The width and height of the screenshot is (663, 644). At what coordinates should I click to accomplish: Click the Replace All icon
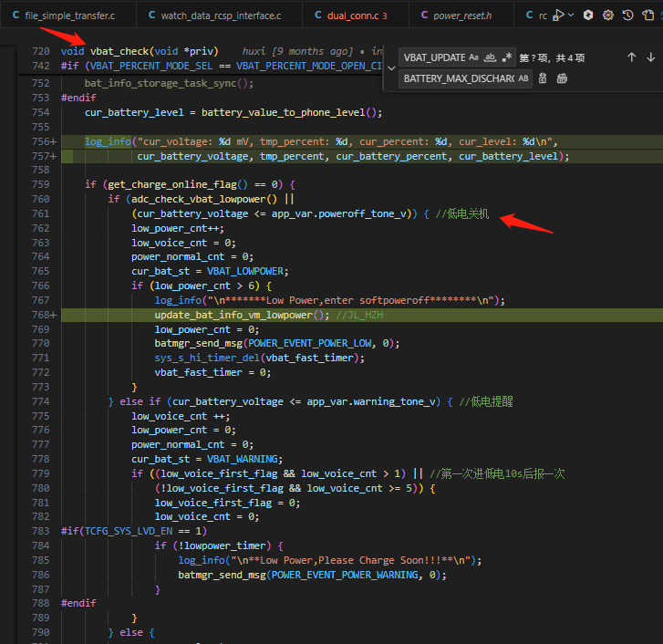tap(562, 78)
